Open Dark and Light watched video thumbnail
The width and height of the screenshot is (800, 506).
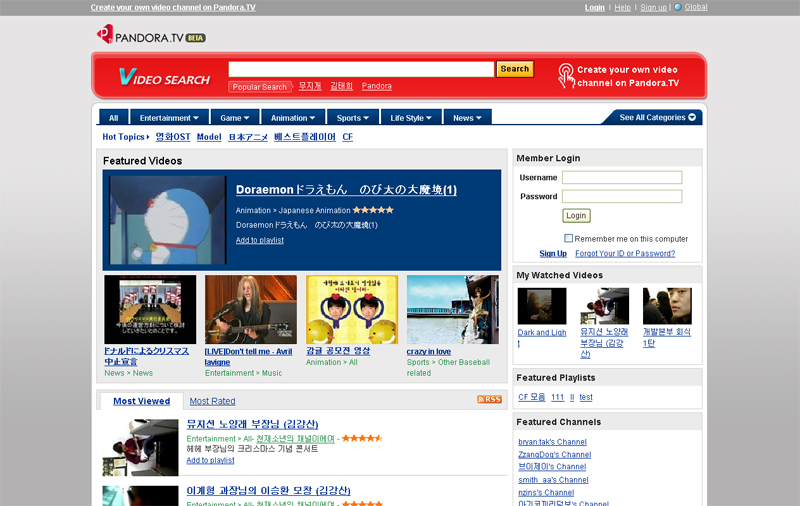click(x=542, y=306)
